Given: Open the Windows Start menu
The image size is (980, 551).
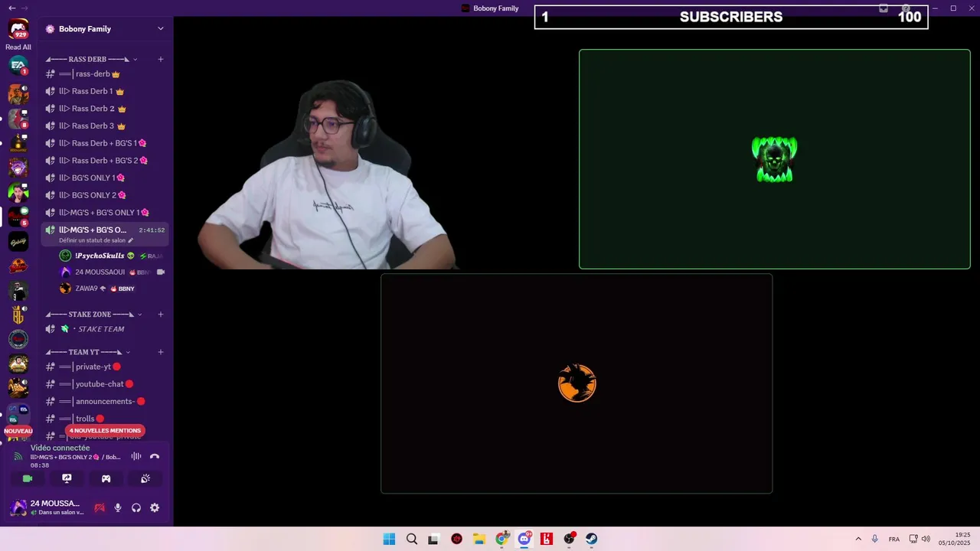Looking at the screenshot, I should (x=389, y=539).
